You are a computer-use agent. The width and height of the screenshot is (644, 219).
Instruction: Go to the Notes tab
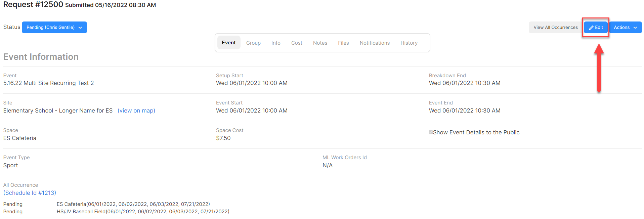click(320, 43)
